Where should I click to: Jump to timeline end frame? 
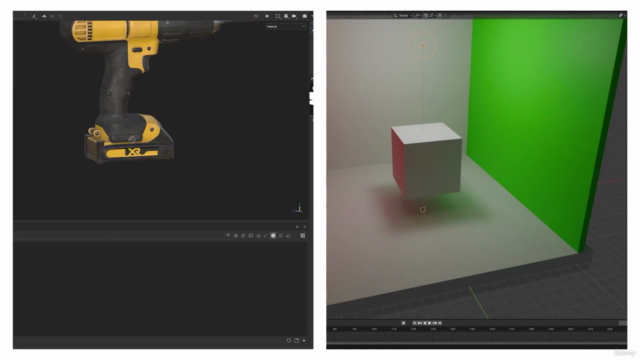(x=440, y=323)
